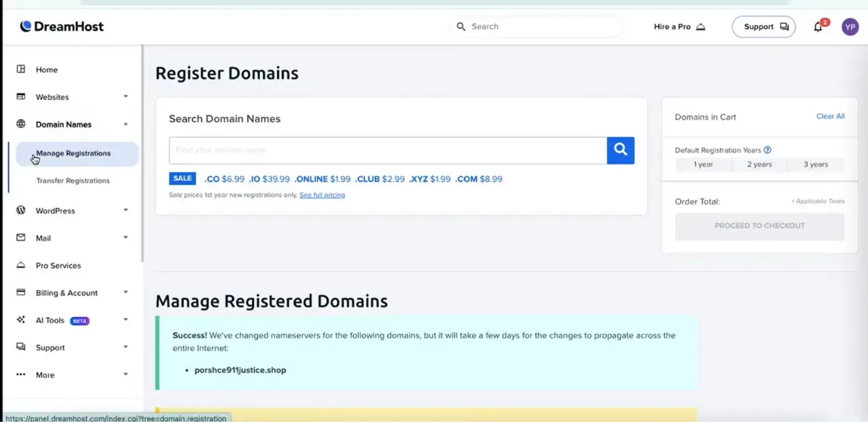Click the .ONLINE $1.99 sale link

point(322,179)
